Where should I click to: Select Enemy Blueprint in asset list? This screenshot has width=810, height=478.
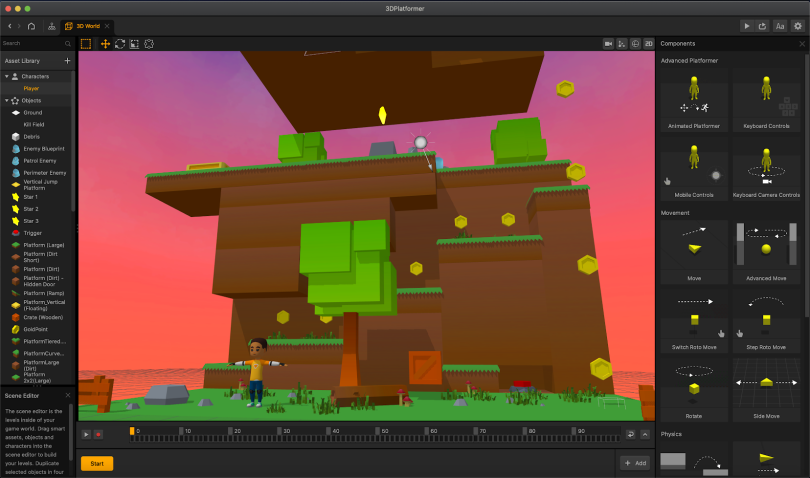44,148
